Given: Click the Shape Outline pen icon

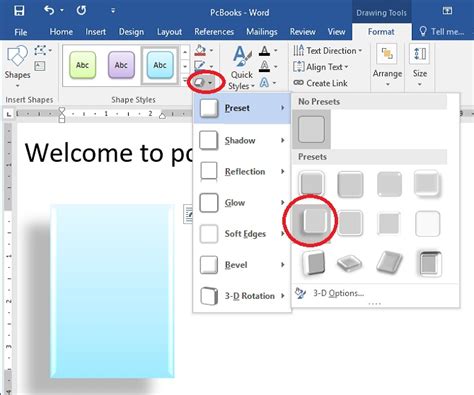Looking at the screenshot, I should pyautogui.click(x=200, y=66).
